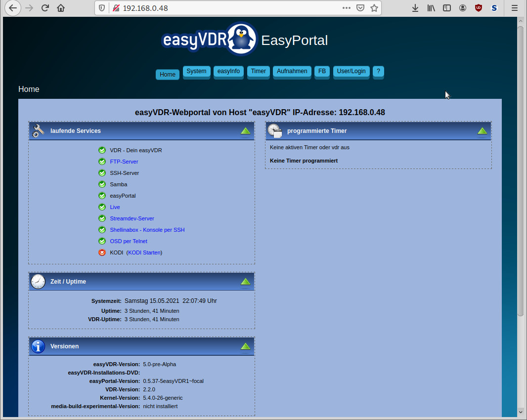Open the Streamdev-Server link

[x=132, y=218]
